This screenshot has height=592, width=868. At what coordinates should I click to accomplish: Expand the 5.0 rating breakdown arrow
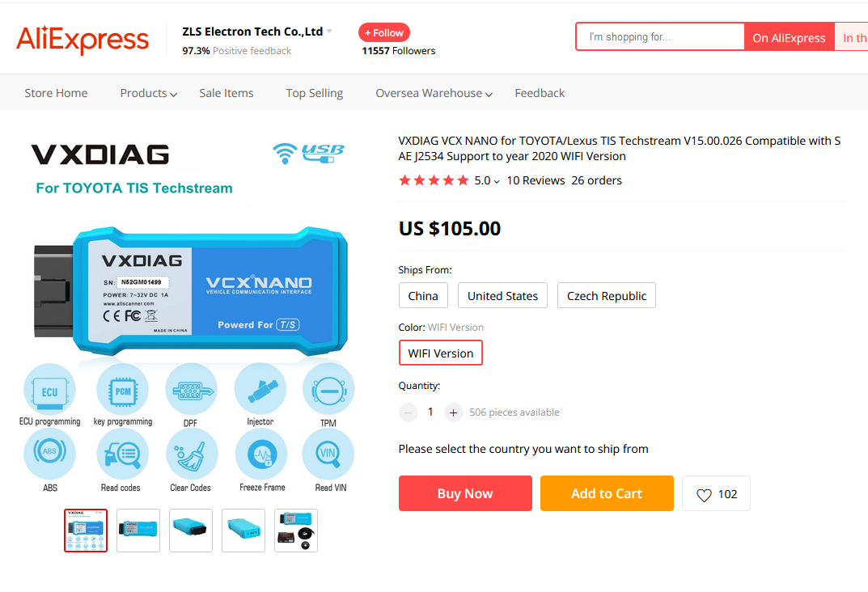(497, 181)
